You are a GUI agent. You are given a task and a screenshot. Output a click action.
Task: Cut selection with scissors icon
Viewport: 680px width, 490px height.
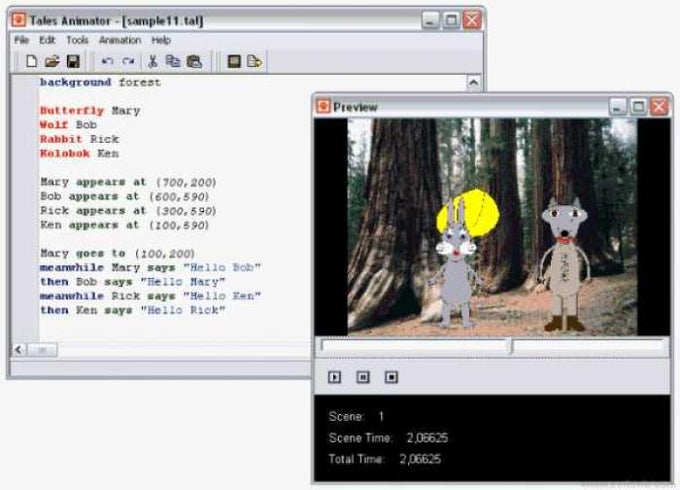pyautogui.click(x=152, y=61)
